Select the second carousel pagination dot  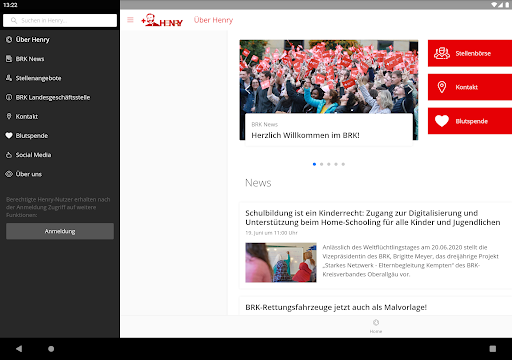321,164
